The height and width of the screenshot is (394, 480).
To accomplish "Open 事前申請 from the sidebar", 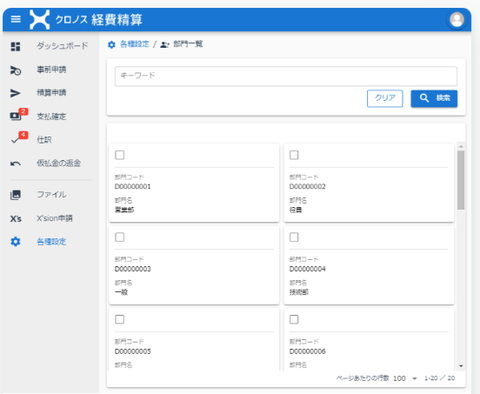I will click(51, 70).
